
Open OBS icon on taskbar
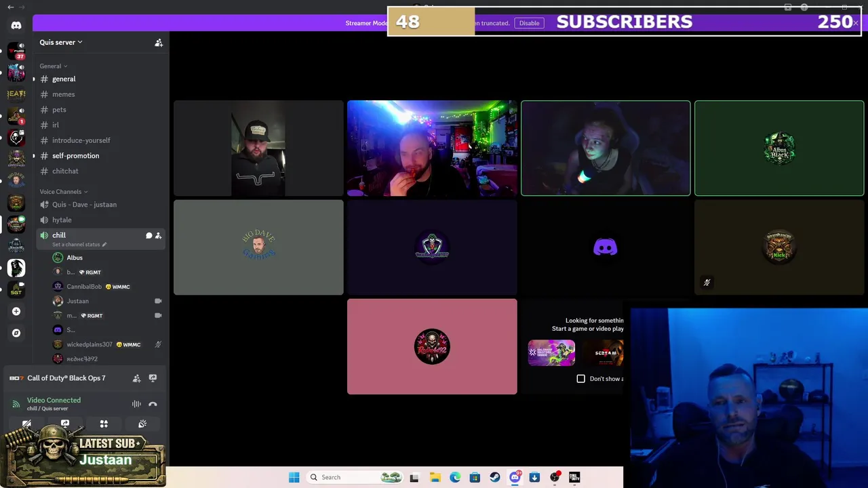point(555,477)
